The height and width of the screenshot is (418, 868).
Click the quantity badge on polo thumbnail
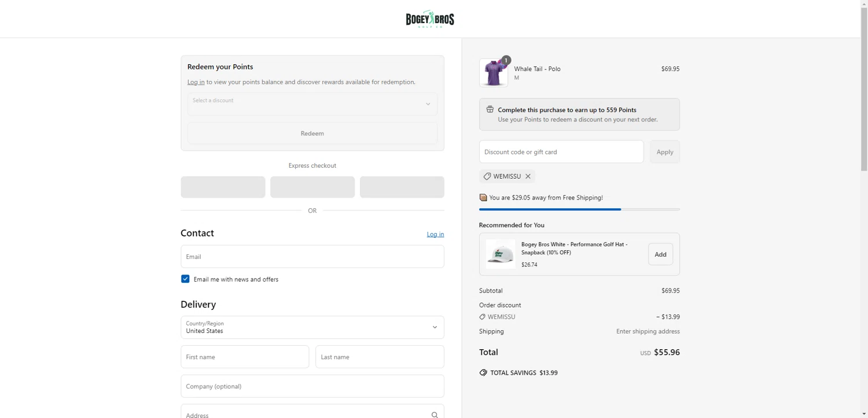[x=506, y=60]
